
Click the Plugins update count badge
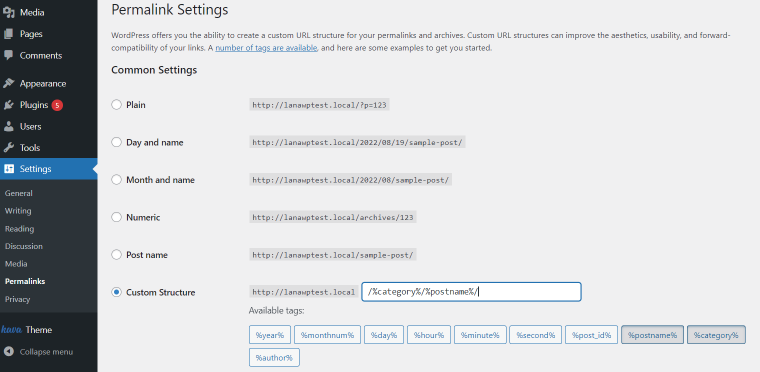coord(57,105)
